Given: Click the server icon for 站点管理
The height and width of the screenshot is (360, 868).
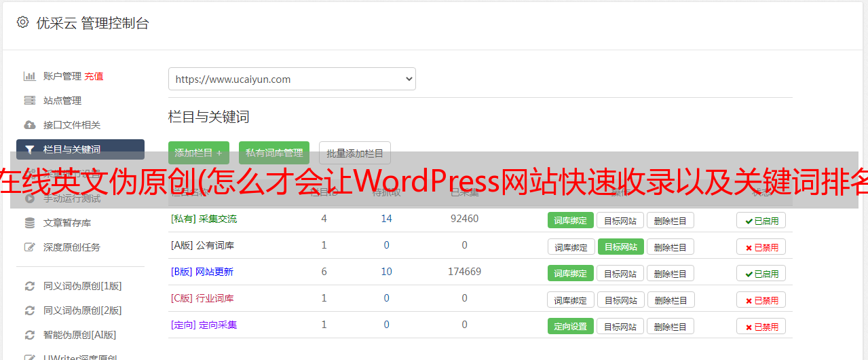Looking at the screenshot, I should (x=30, y=101).
